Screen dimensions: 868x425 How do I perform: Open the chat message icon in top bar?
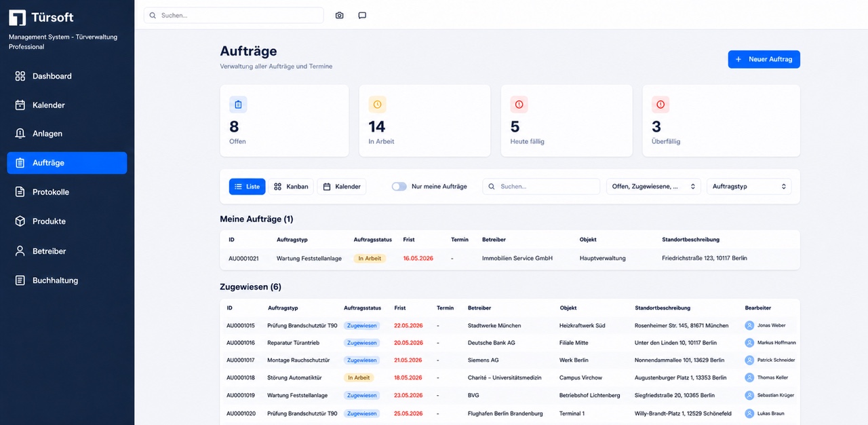tap(362, 15)
